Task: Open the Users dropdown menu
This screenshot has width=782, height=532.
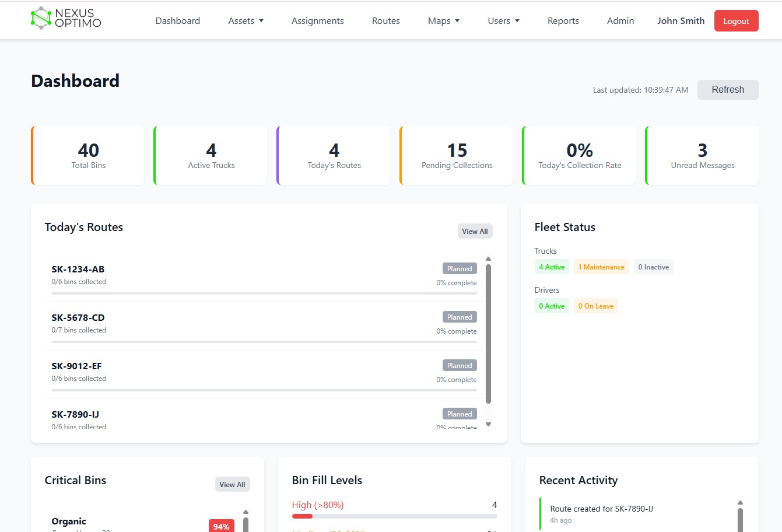Action: pos(504,21)
